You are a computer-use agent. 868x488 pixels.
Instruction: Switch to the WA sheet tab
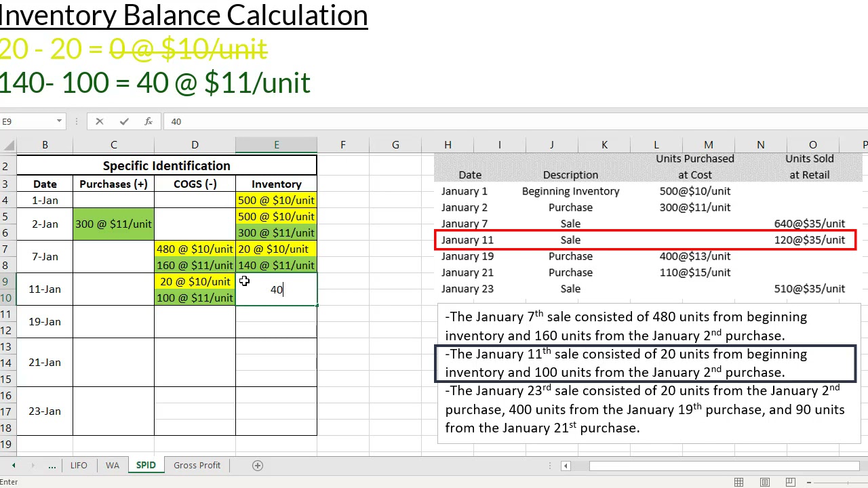(x=113, y=465)
